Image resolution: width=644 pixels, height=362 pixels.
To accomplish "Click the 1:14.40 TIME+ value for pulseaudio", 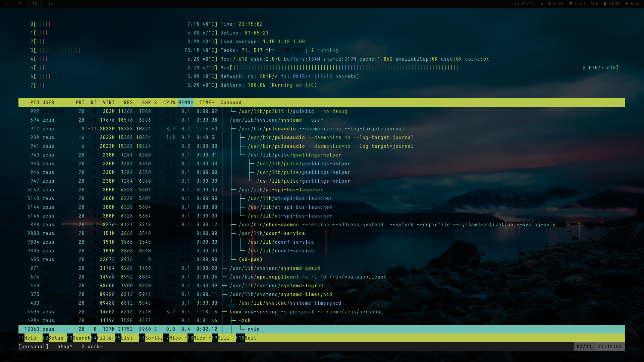I will [x=207, y=129].
